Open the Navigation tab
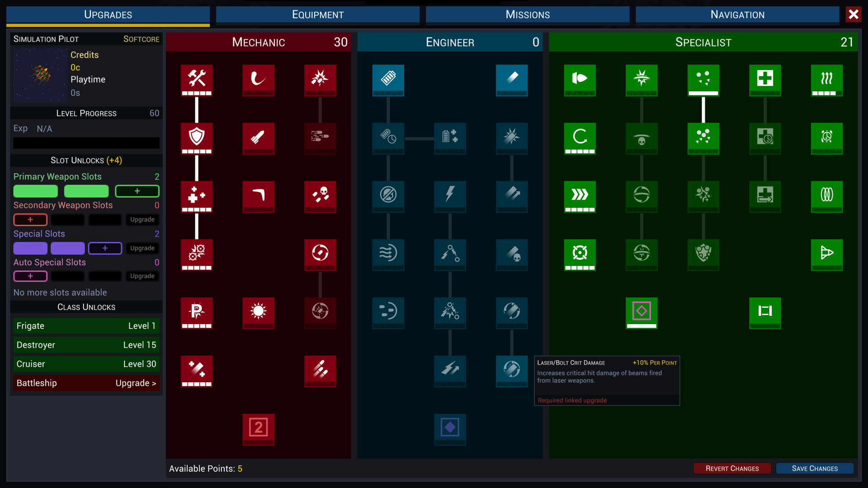 [x=737, y=14]
